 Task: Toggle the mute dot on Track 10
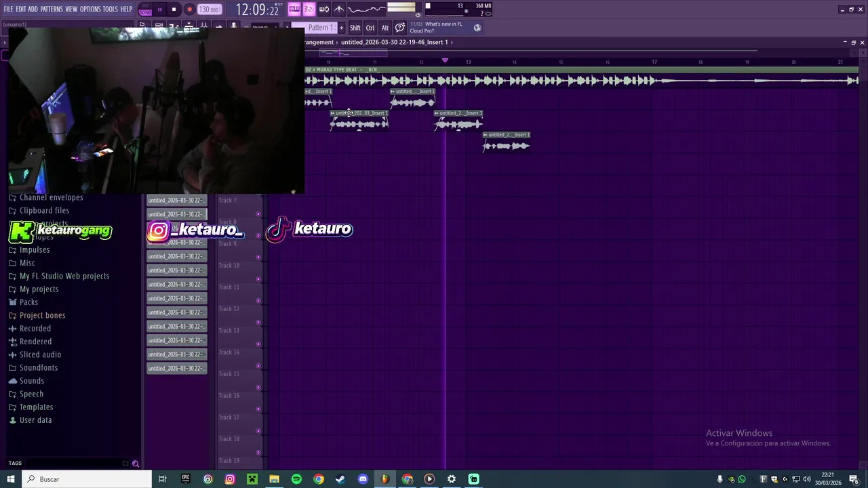pyautogui.click(x=258, y=279)
